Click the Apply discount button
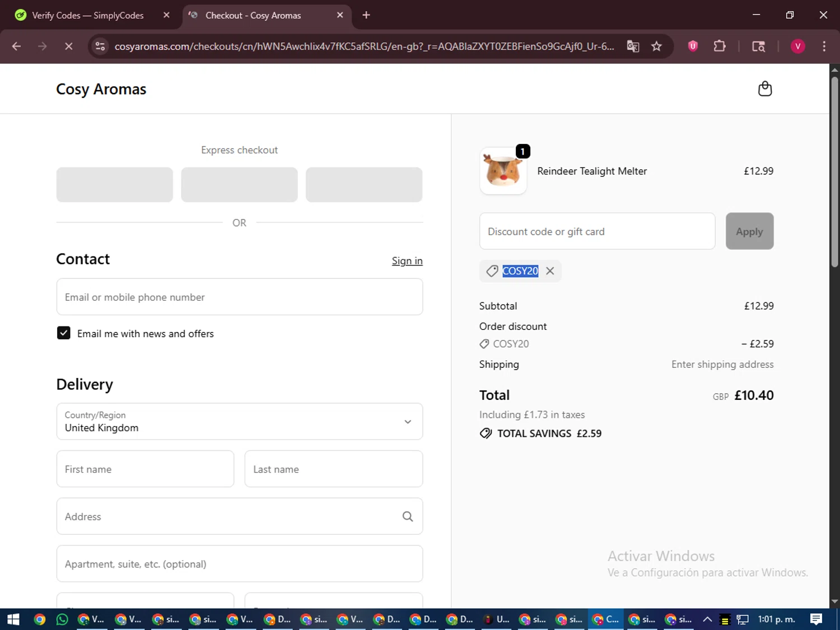 749,231
